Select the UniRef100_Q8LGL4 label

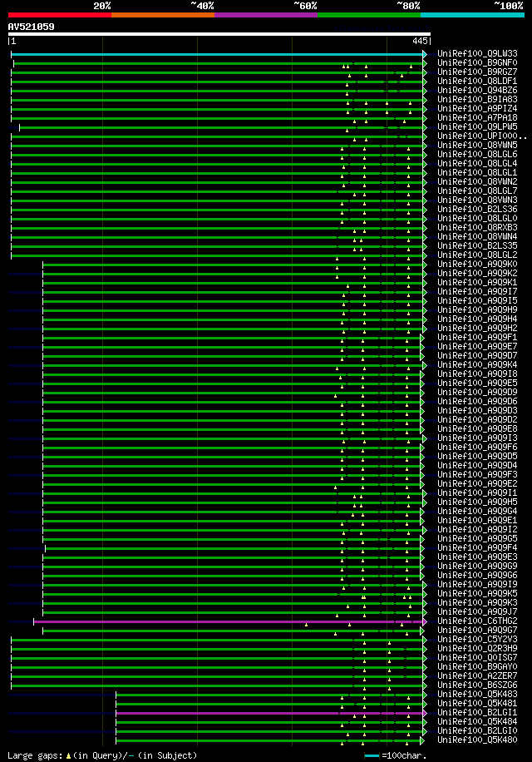(x=477, y=163)
